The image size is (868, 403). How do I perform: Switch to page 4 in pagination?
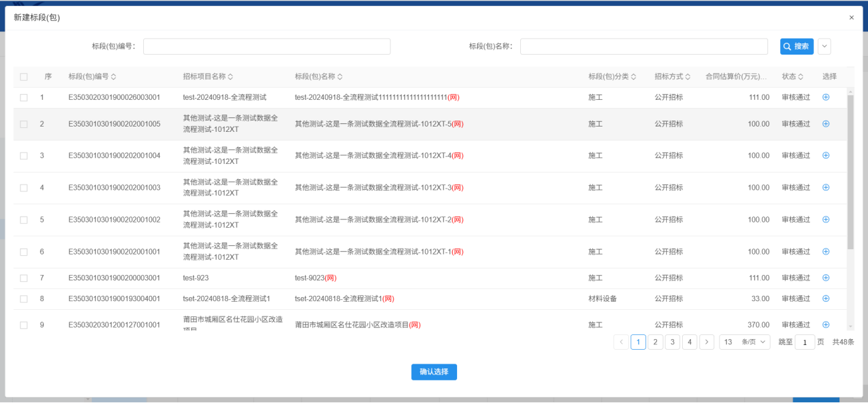click(690, 342)
